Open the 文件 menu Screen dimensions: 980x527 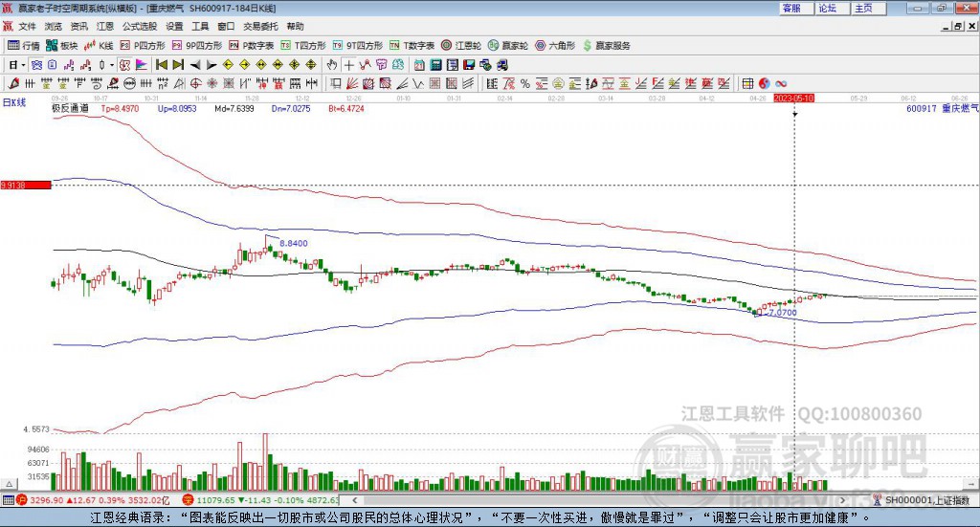27,26
